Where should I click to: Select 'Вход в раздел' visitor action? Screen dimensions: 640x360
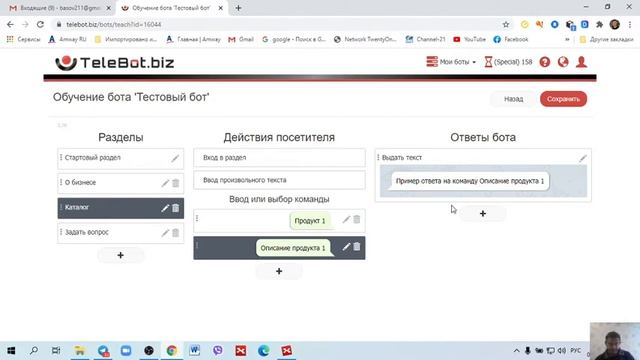pos(279,158)
